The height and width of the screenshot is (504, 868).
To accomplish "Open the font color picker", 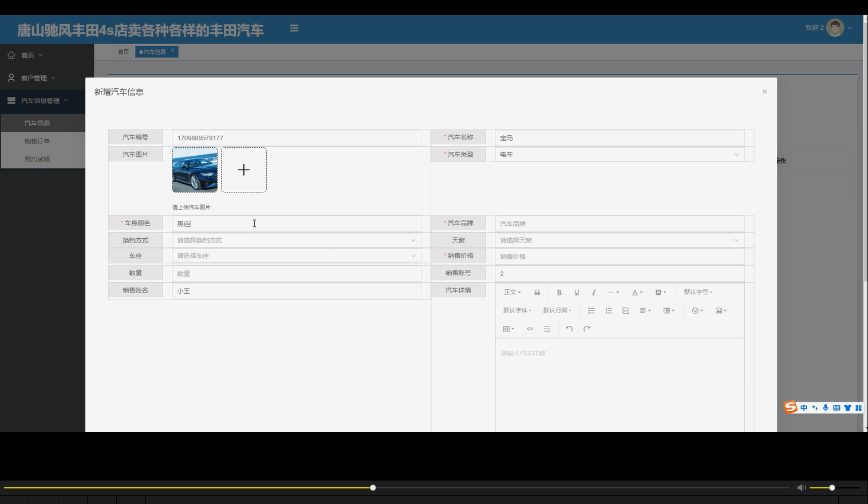I will pos(637,293).
